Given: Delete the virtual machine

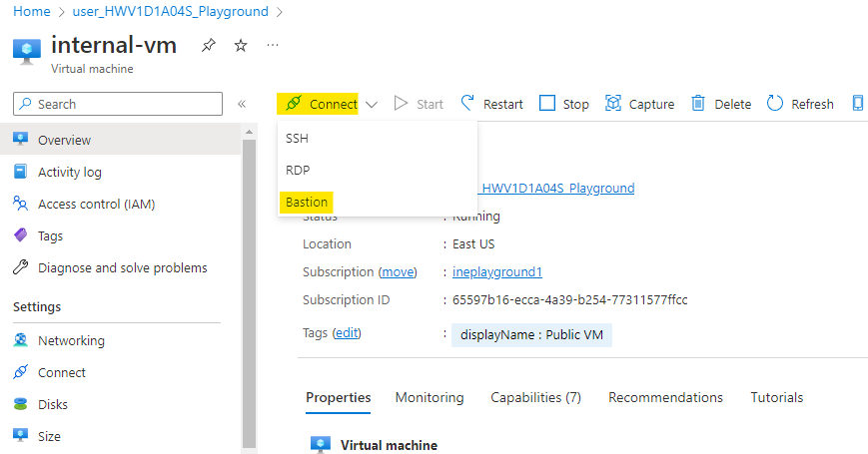Looking at the screenshot, I should click(721, 104).
